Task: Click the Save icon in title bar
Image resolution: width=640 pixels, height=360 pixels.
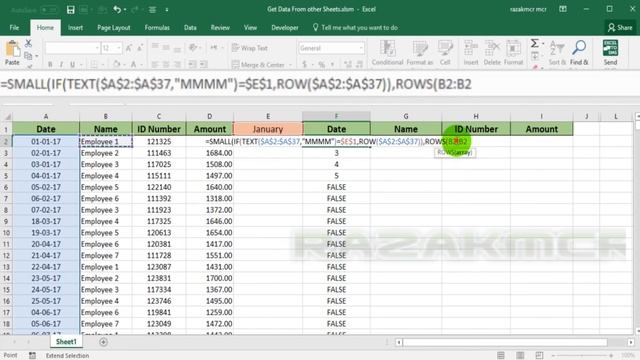Action: tap(71, 10)
